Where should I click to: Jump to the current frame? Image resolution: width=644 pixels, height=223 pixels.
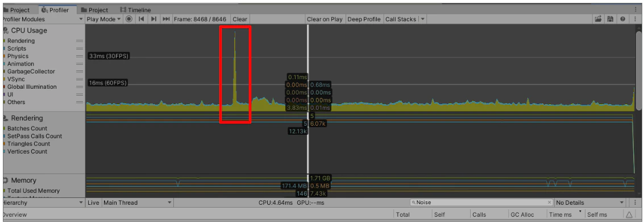166,19
